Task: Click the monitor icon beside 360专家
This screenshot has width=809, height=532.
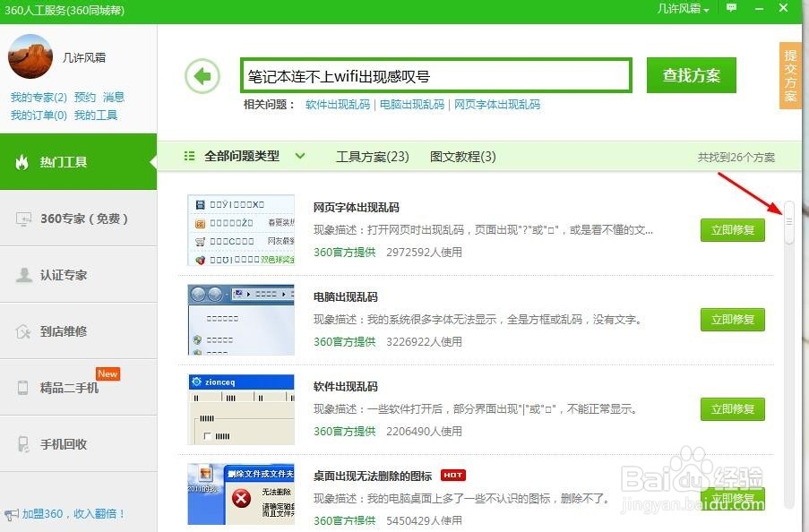Action: (23, 219)
